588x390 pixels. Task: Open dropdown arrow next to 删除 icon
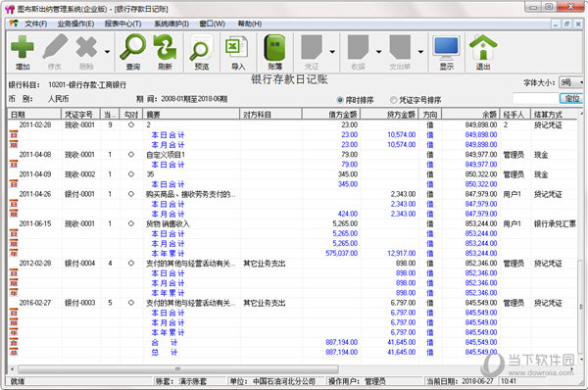point(107,52)
